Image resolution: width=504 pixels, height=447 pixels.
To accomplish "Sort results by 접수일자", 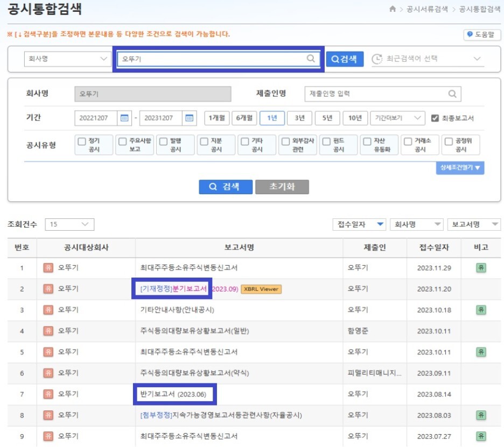I will click(x=360, y=224).
